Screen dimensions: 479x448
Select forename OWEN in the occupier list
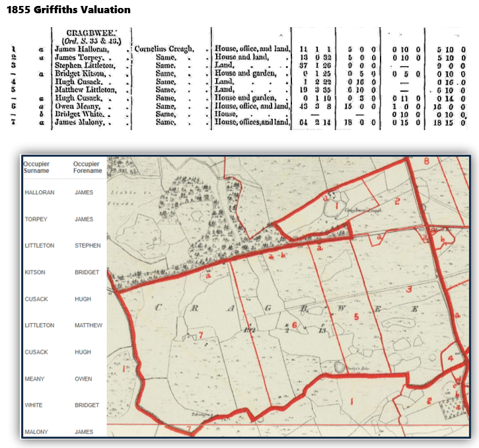pyautogui.click(x=83, y=379)
